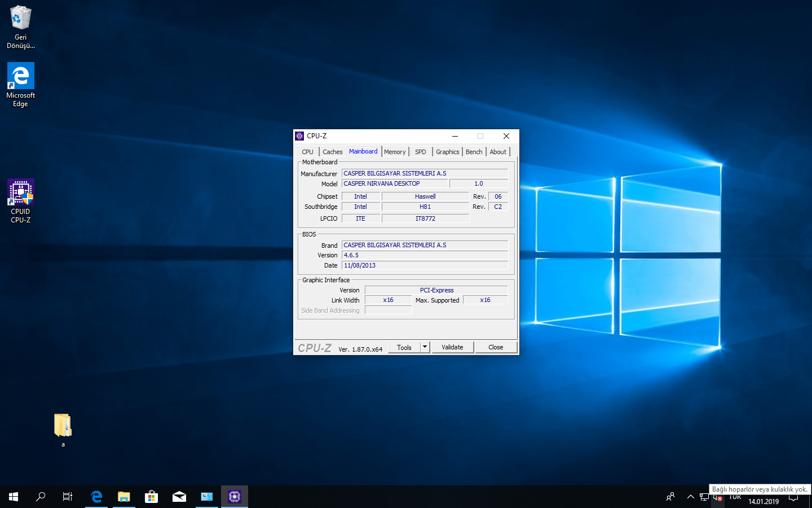Image resolution: width=812 pixels, height=508 pixels.
Task: Expand the Tools dropdown arrow
Action: coord(425,347)
